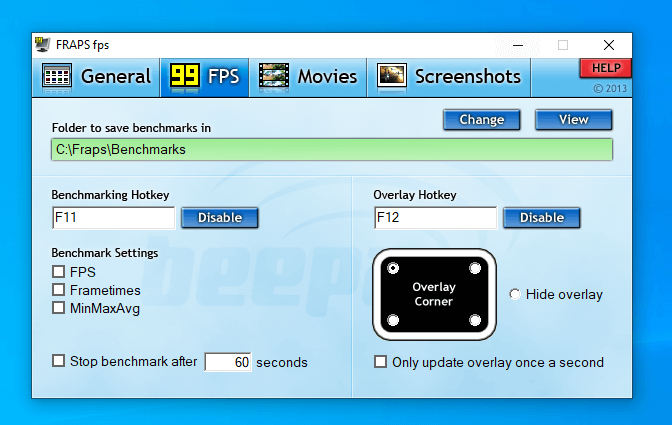The height and width of the screenshot is (425, 672).
Task: Tick the MinMaxAvg checkbox
Action: point(58,308)
